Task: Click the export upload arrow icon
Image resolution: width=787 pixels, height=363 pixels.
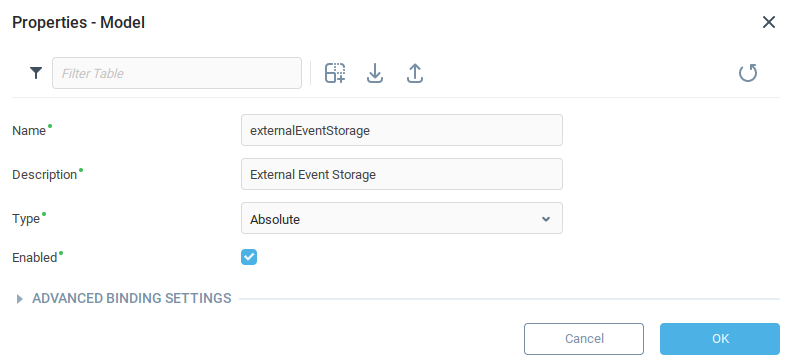Action: click(x=415, y=73)
